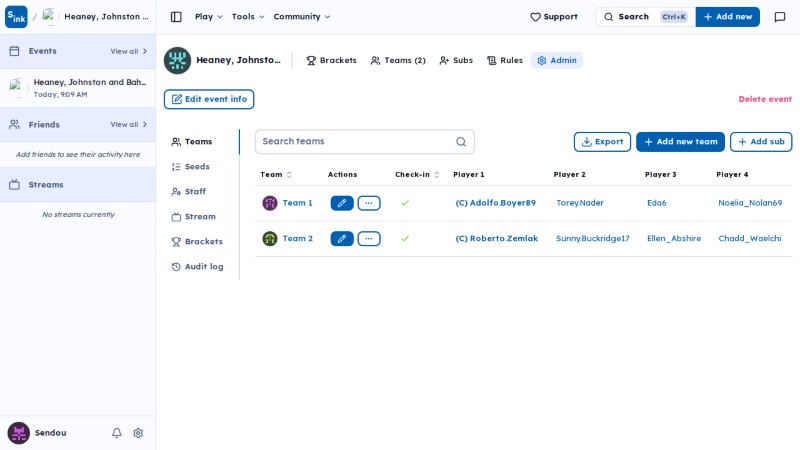Select Audit log in the admin menu

tap(198, 266)
